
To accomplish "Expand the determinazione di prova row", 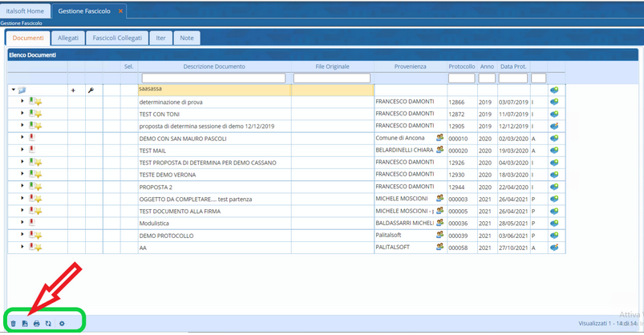I will click(22, 102).
